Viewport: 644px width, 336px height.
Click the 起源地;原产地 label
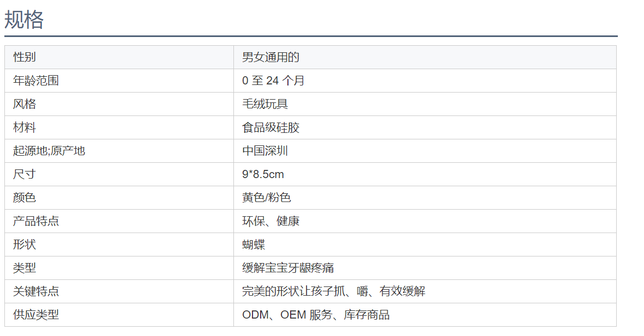(49, 150)
